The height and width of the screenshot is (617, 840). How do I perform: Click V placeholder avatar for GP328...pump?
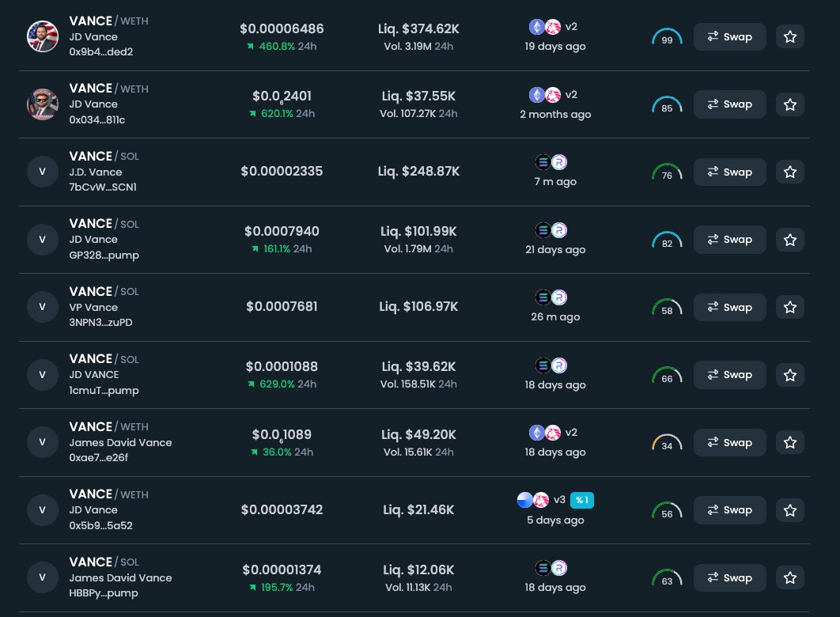(43, 240)
